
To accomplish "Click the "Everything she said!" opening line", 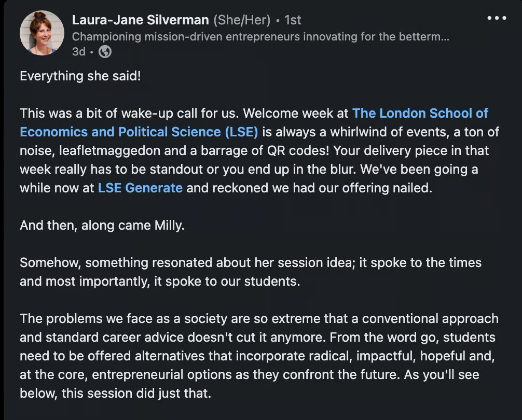I will click(80, 76).
